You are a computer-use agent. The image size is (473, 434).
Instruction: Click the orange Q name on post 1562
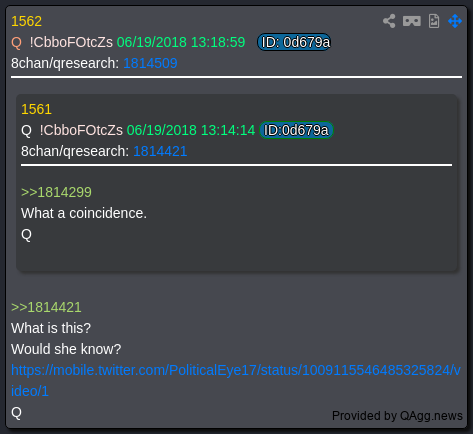[16, 43]
